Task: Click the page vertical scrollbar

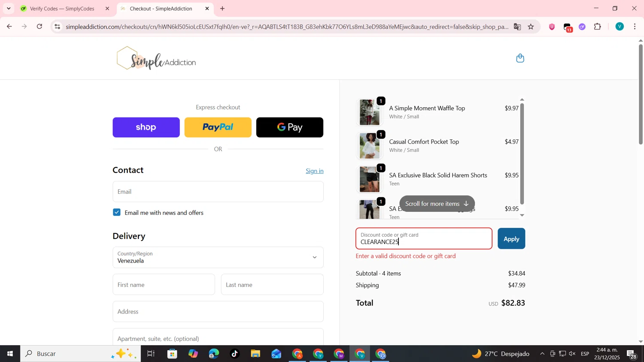Action: [x=641, y=94]
